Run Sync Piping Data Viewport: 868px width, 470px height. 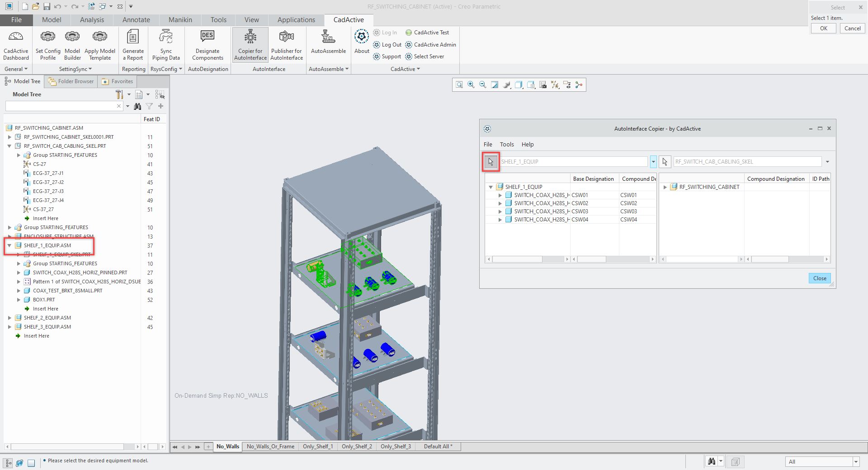166,45
